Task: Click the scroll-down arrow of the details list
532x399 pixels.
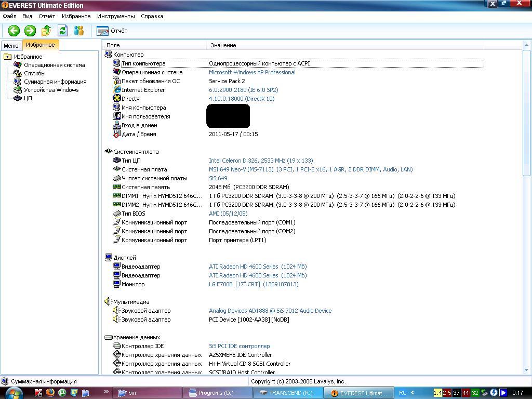Action: click(526, 370)
